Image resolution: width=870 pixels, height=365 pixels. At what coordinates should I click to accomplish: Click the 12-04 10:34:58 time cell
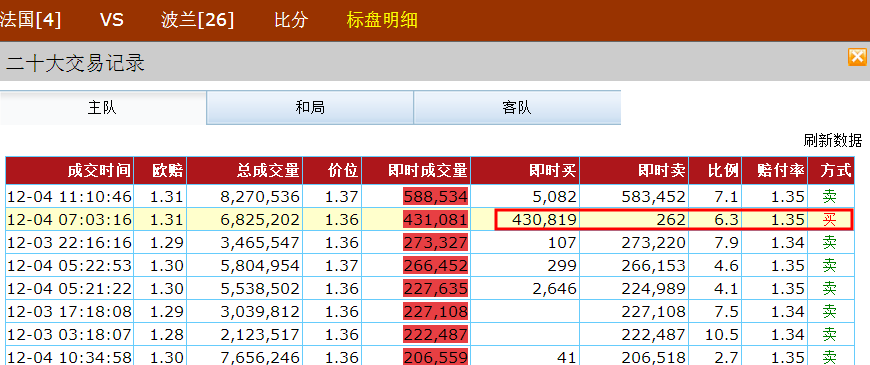70,357
